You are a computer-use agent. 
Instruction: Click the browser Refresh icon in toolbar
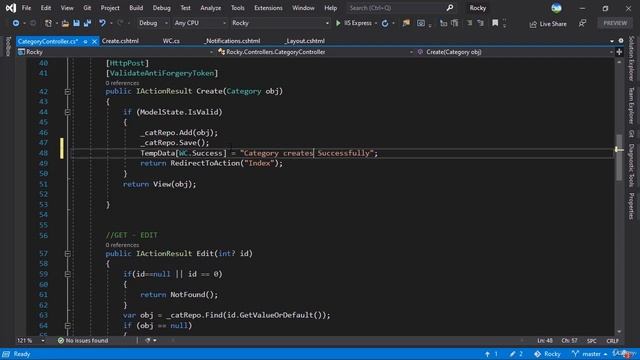385,23
